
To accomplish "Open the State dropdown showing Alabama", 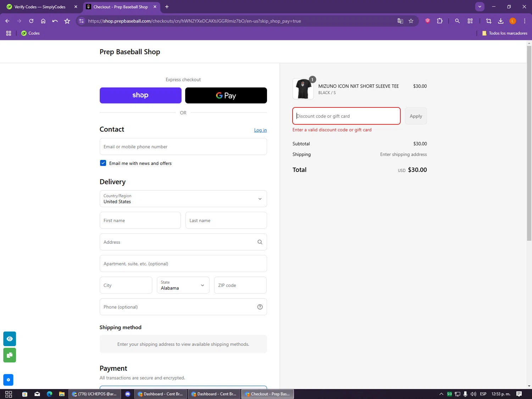I will click(183, 285).
